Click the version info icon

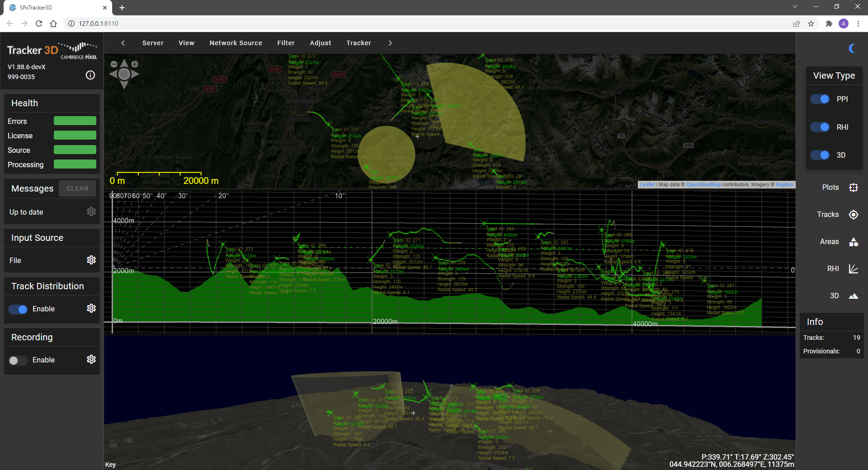coord(90,75)
